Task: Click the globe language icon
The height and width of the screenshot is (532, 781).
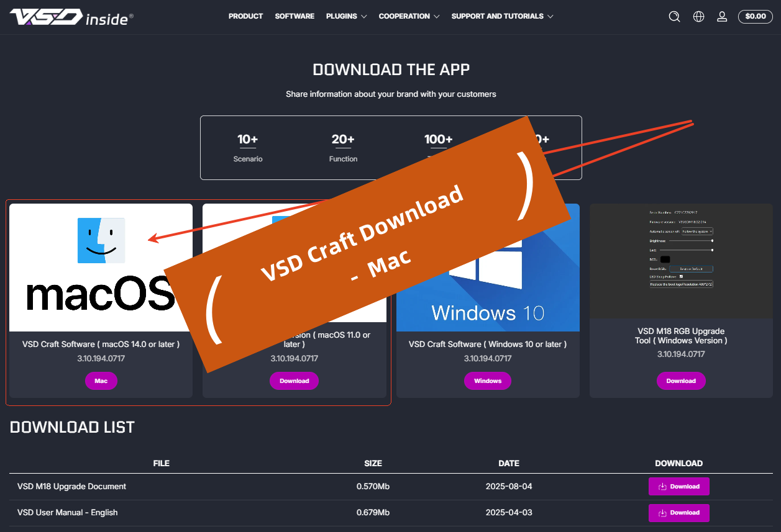Action: pyautogui.click(x=699, y=17)
